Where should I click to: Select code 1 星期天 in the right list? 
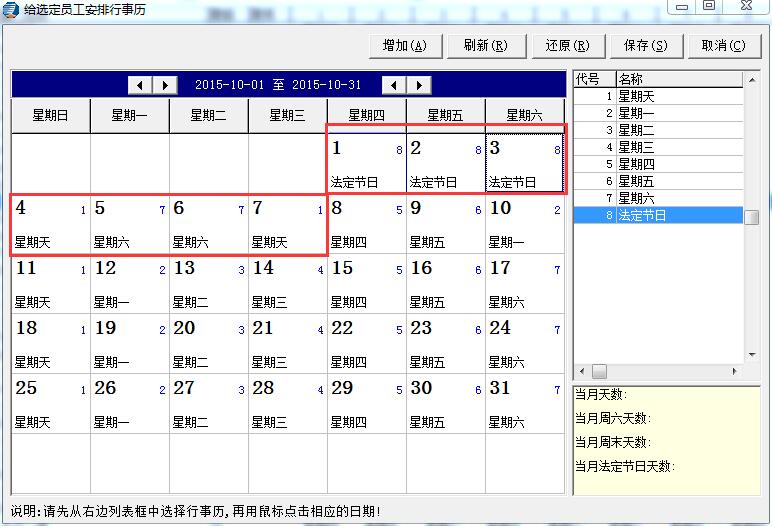click(658, 96)
